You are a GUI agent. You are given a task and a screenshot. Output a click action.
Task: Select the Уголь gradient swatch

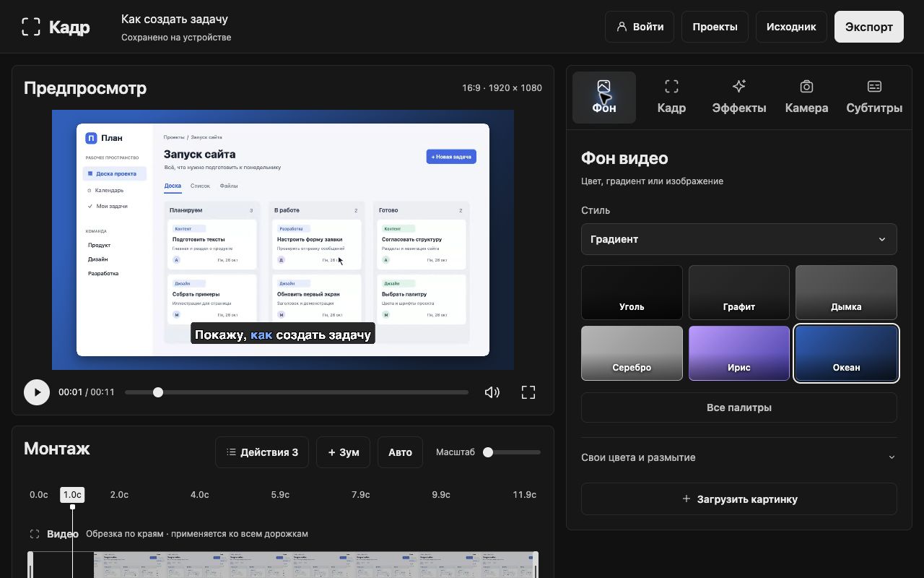point(632,293)
